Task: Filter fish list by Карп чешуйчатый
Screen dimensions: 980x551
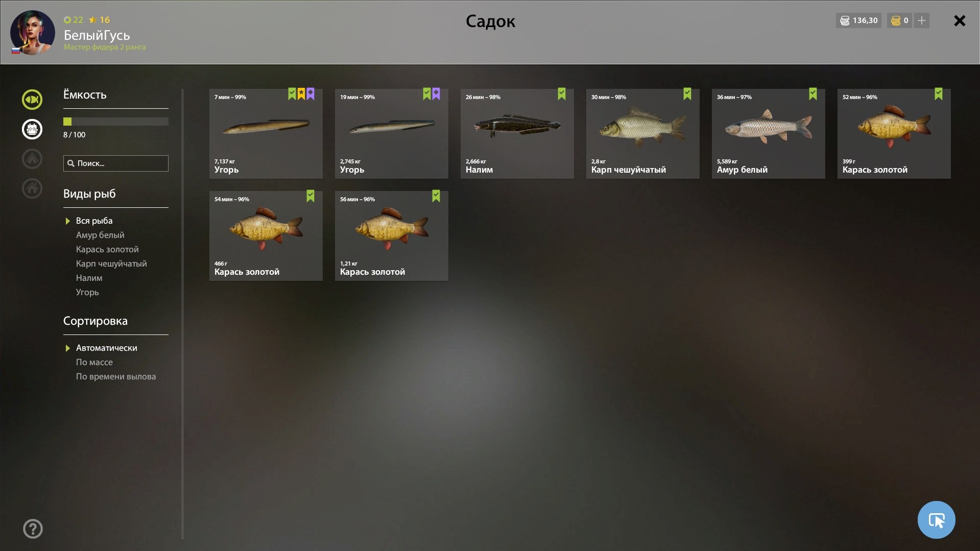Action: (111, 263)
